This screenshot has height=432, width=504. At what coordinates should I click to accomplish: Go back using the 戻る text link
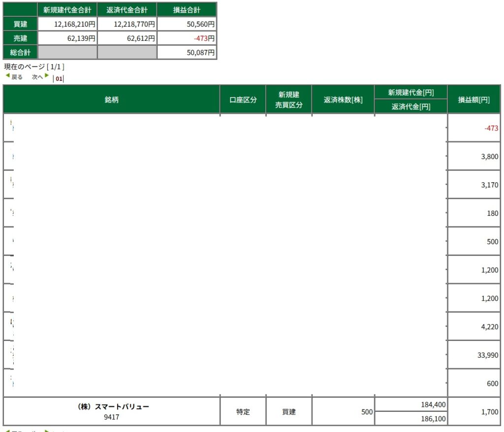17,77
